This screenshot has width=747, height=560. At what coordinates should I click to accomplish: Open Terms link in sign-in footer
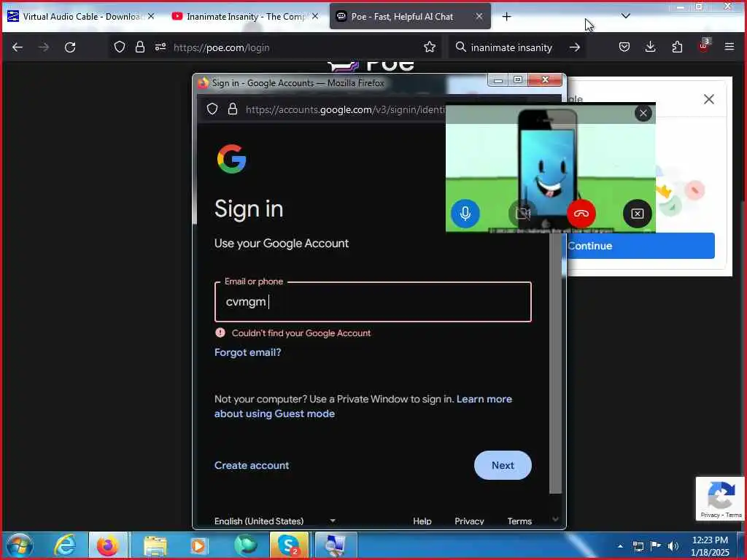click(x=519, y=521)
